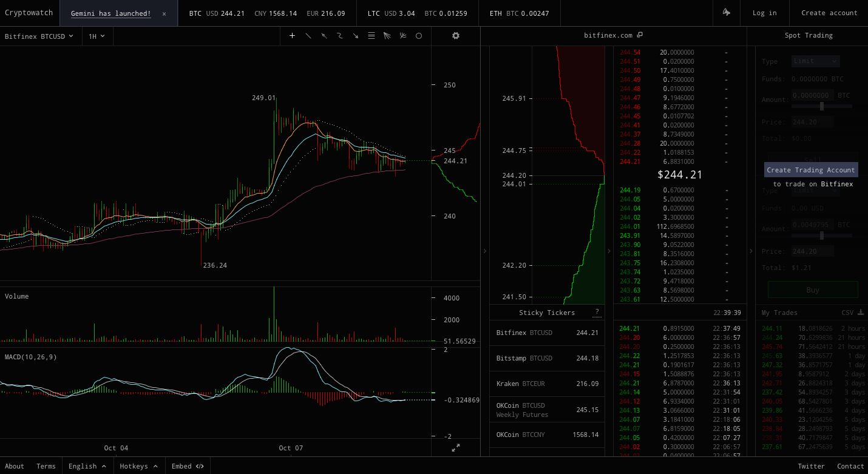Open the Spot Trading tab
868x474 pixels.
click(x=809, y=35)
